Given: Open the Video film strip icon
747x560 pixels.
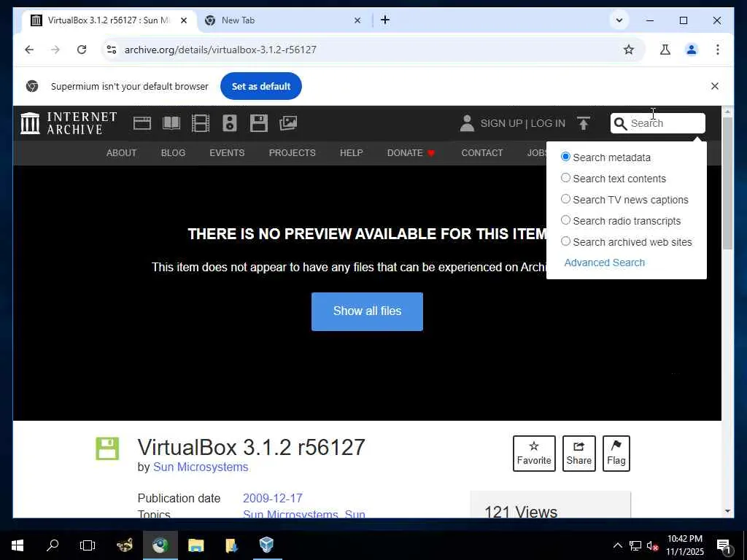Looking at the screenshot, I should [x=201, y=123].
